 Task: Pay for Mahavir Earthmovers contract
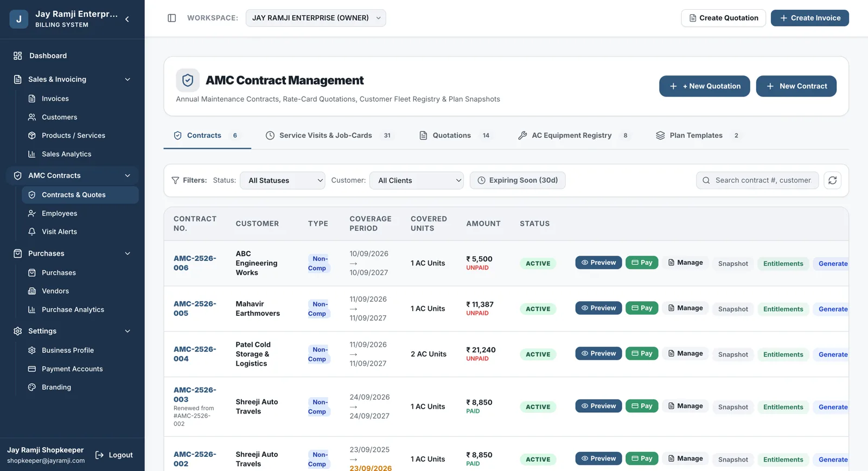(x=642, y=308)
